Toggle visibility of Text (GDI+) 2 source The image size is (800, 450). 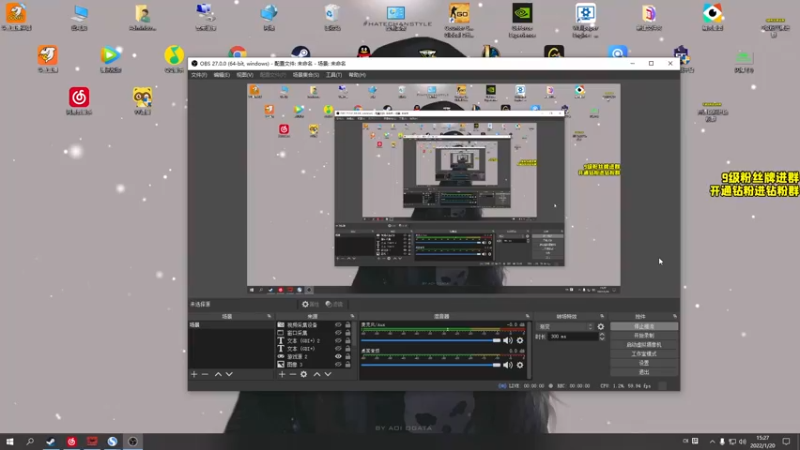coord(338,341)
